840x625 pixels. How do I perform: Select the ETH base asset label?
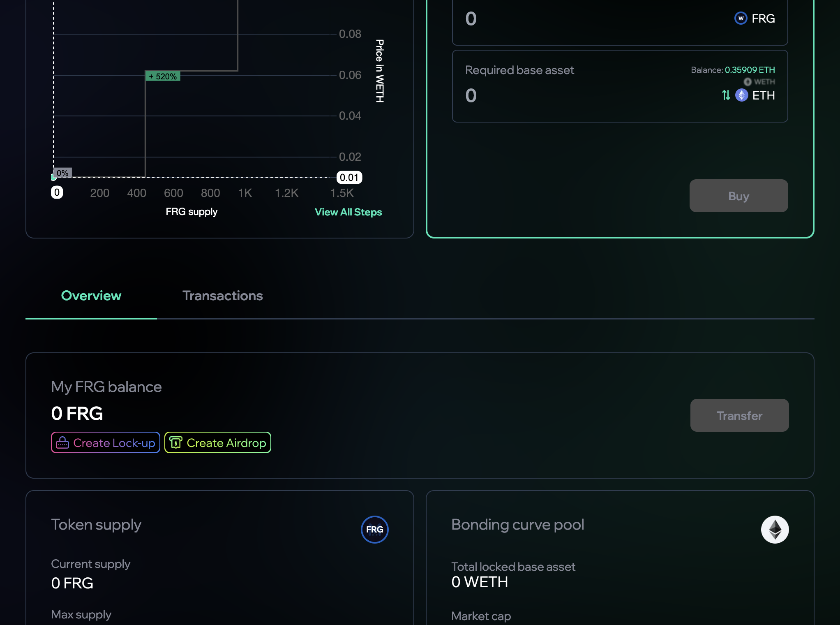click(764, 95)
